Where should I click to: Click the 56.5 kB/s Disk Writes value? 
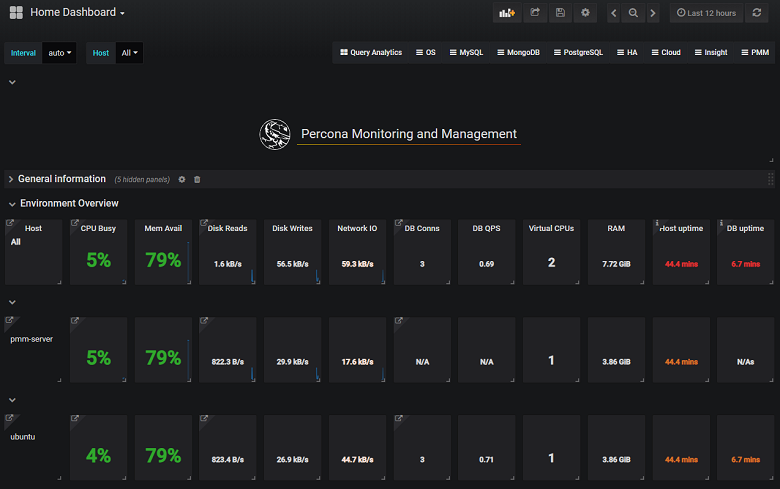coord(292,264)
